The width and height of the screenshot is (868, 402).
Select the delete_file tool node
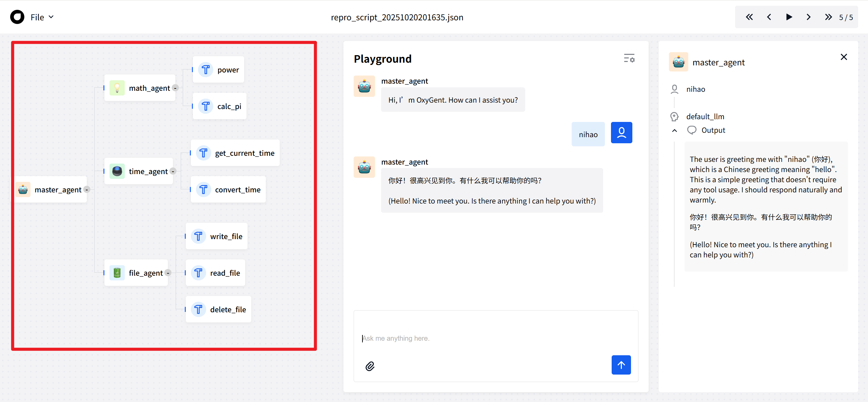(218, 309)
